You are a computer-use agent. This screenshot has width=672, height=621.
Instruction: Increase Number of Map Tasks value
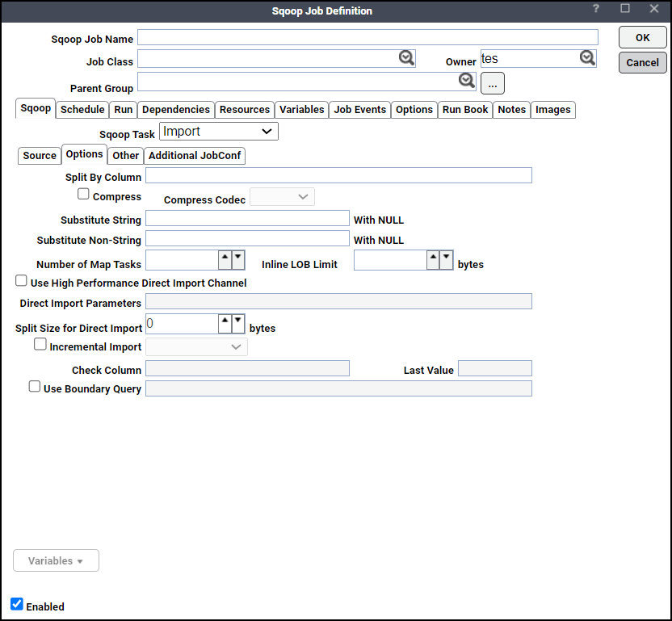pos(225,260)
